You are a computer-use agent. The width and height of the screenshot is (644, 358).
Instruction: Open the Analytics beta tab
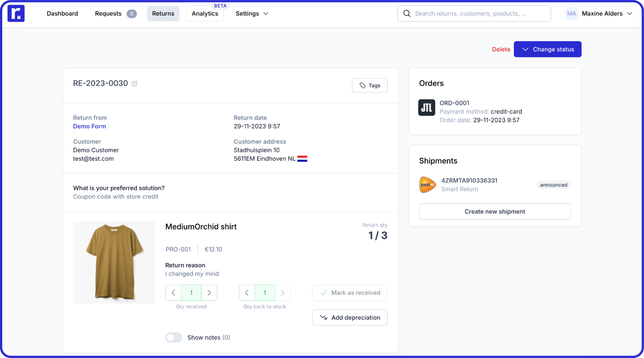click(205, 13)
